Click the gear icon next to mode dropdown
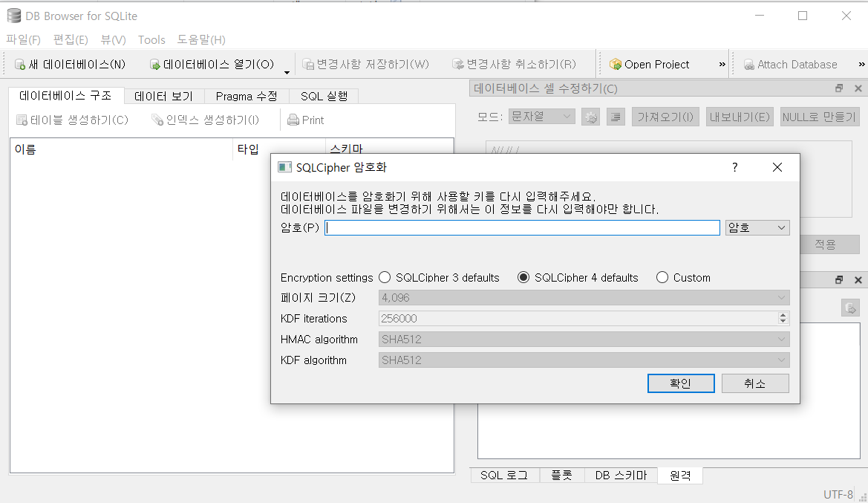The height and width of the screenshot is (503, 868). [x=590, y=117]
